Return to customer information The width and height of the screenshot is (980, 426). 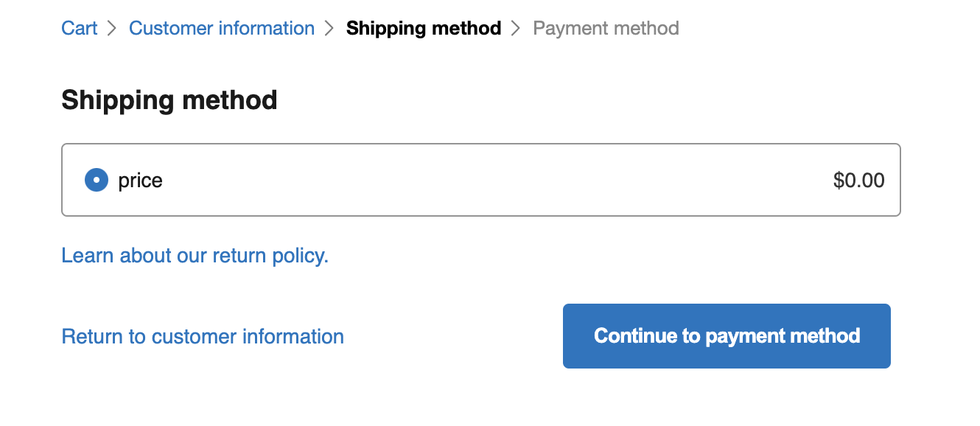[x=202, y=336]
